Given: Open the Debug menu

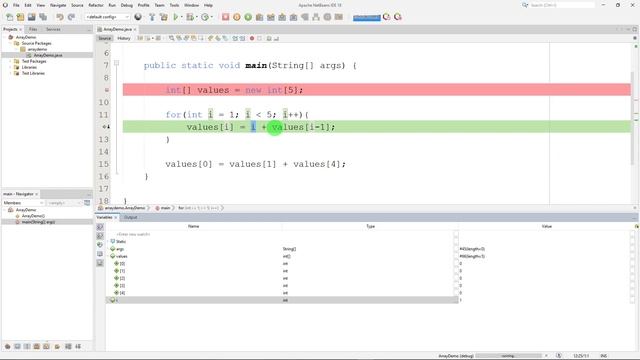Looking at the screenshot, I should (x=127, y=5).
